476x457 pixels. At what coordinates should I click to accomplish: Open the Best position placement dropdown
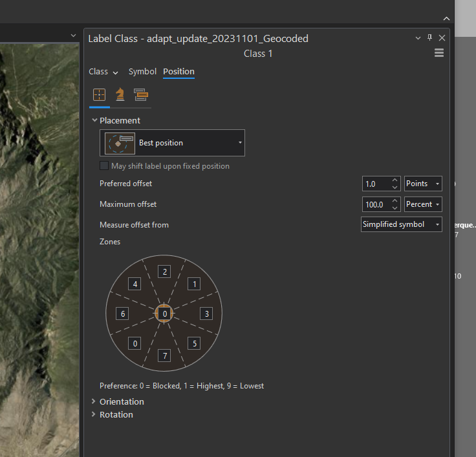(172, 143)
